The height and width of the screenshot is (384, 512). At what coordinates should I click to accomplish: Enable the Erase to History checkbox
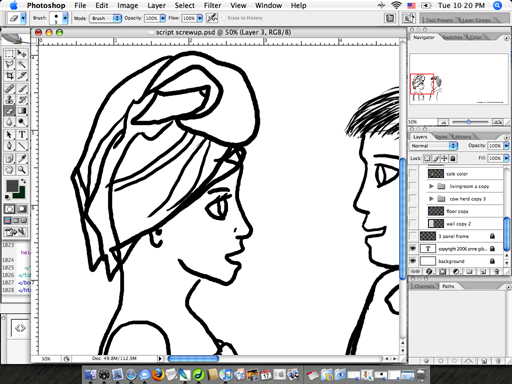(224, 18)
